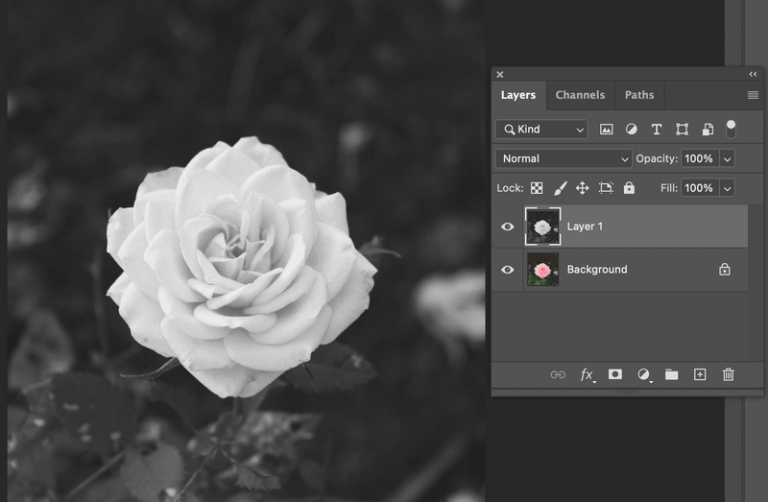Image resolution: width=768 pixels, height=502 pixels.
Task: Create new fill or adjustment layer
Action: 644,375
